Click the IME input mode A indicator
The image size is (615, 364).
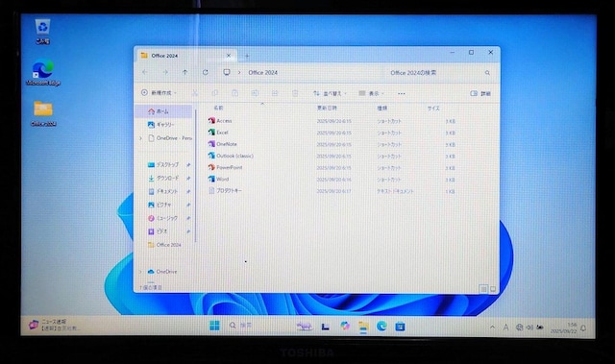point(506,328)
